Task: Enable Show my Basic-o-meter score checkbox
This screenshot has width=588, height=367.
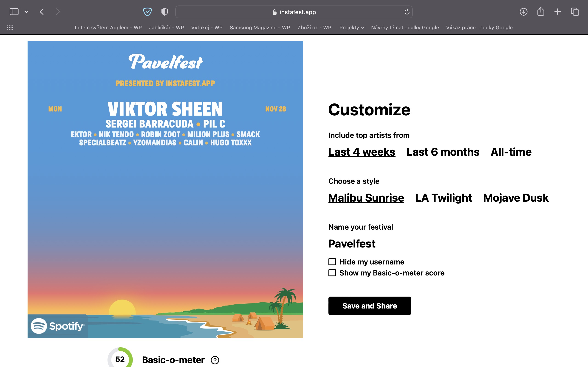Action: (332, 273)
